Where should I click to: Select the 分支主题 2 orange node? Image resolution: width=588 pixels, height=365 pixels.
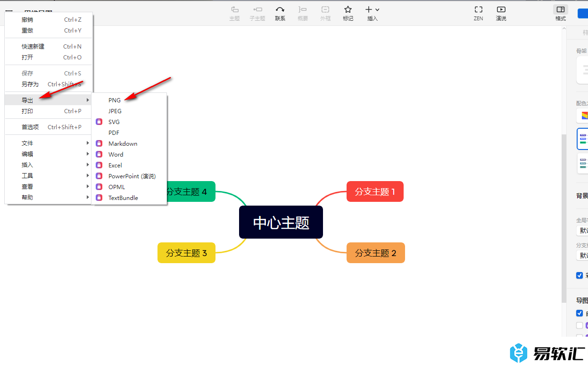coord(376,253)
